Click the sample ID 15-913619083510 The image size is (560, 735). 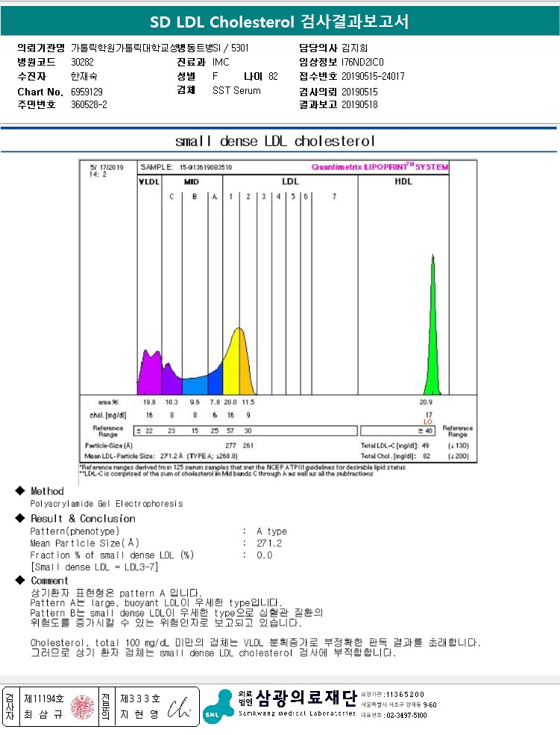[205, 167]
